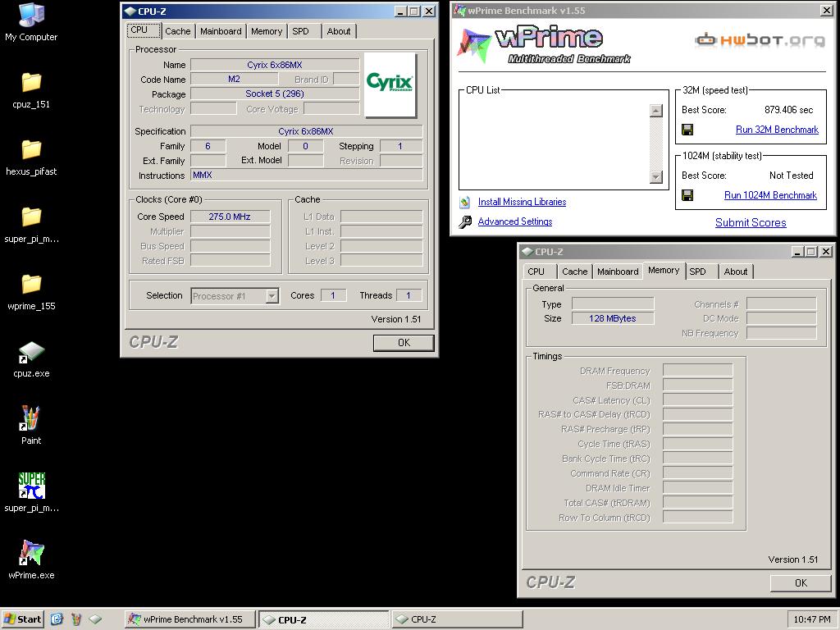This screenshot has width=840, height=630.
Task: Click the Core Speed 275.0 MHz field
Action: [230, 217]
